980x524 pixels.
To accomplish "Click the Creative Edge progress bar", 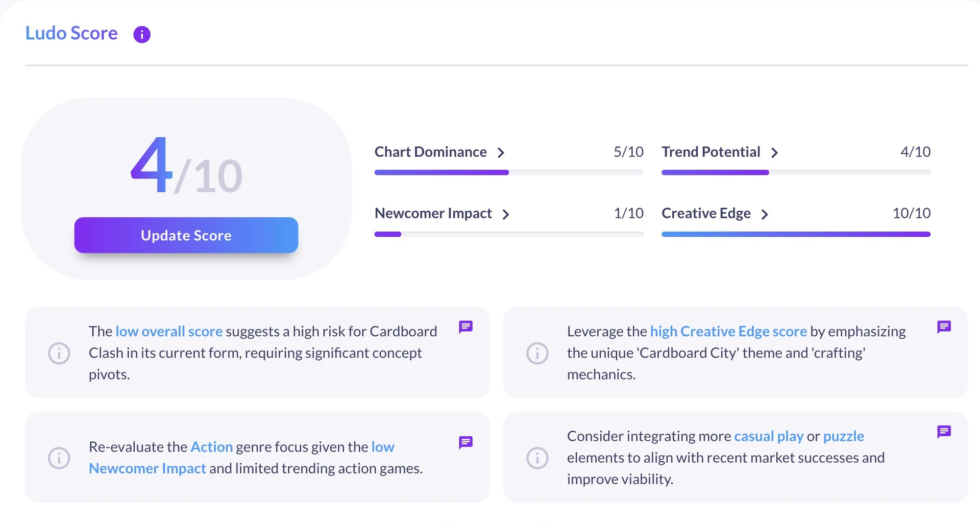I will (796, 234).
